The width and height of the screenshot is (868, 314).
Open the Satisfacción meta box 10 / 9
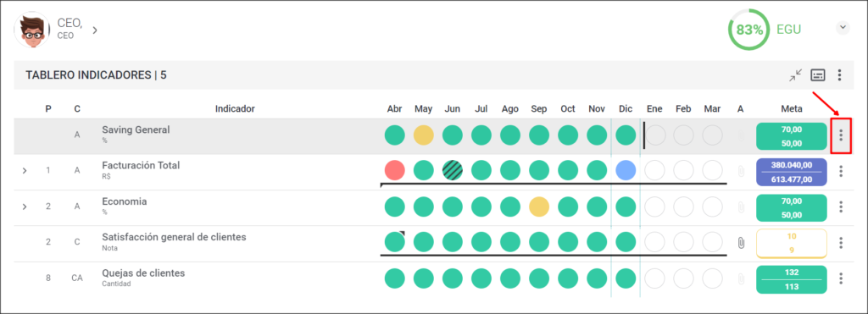[791, 243]
